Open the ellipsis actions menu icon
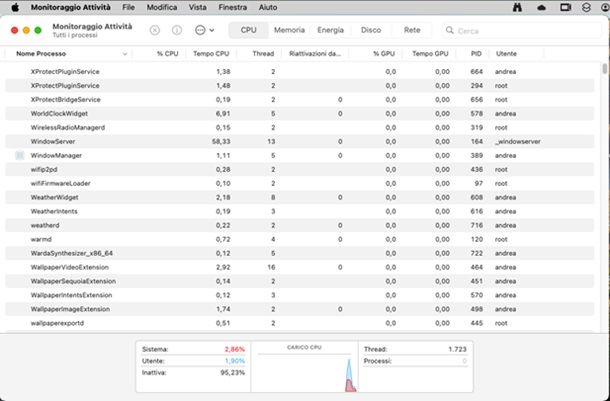The height and width of the screenshot is (401, 610). pos(200,30)
